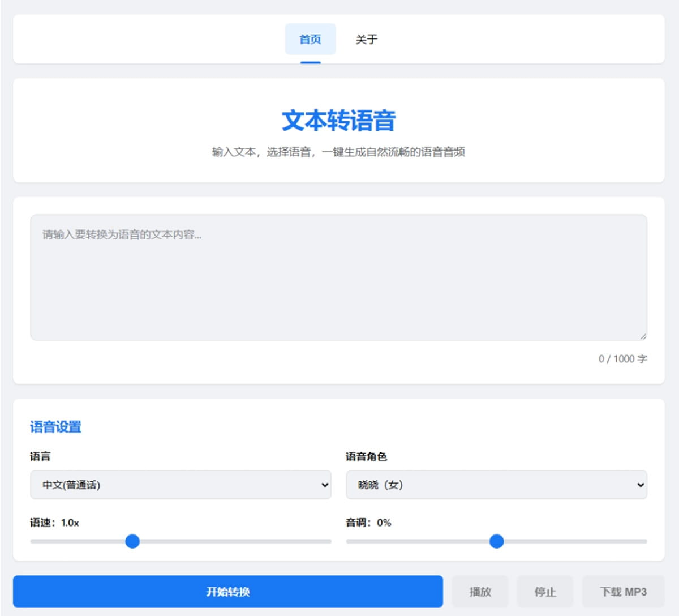Click the 语音设置 section heading
Image resolution: width=679 pixels, height=616 pixels.
55,427
